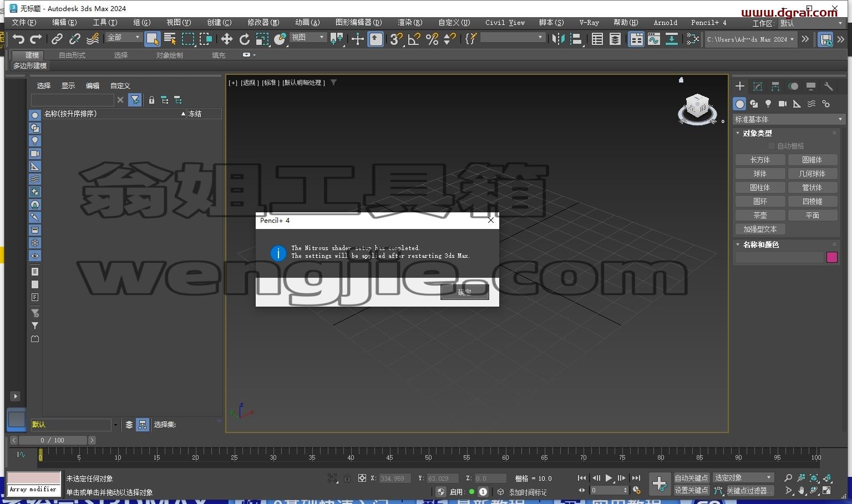Open the 文件(F) menu
The image size is (852, 504).
coord(24,23)
